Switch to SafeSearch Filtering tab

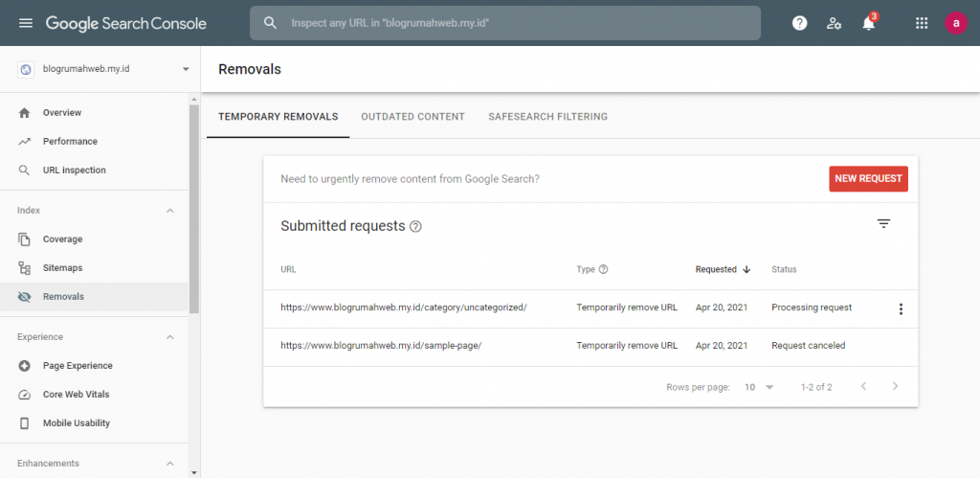point(548,116)
